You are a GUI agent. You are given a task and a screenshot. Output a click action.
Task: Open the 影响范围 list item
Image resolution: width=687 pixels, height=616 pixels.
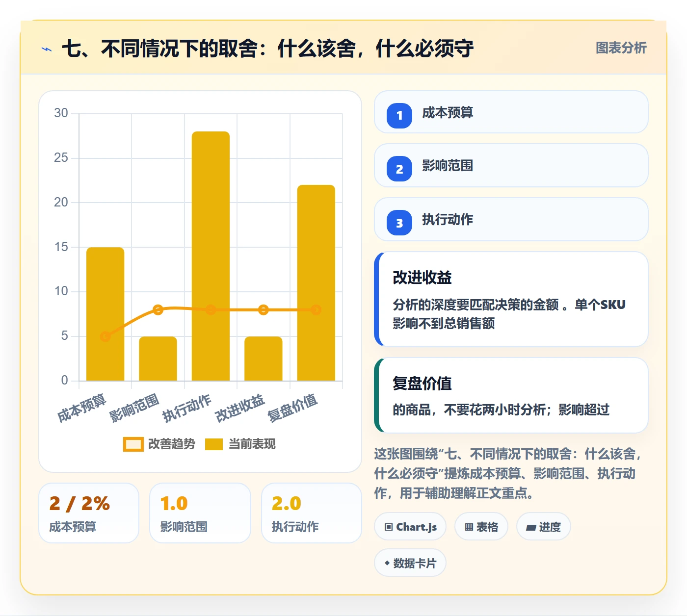pyautogui.click(x=511, y=165)
